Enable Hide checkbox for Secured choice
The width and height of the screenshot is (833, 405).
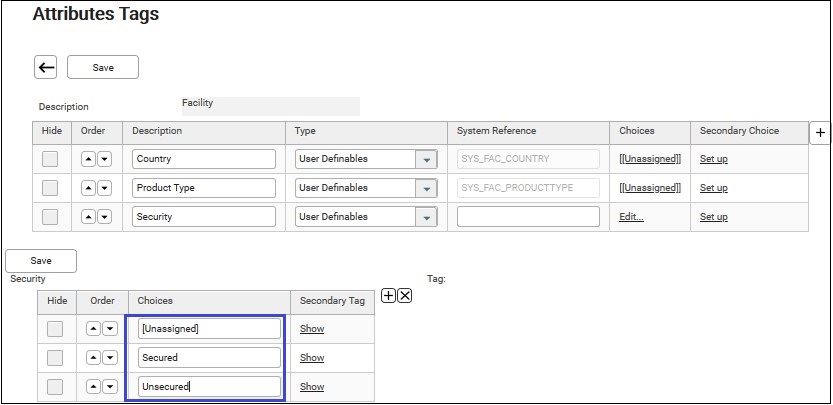pyautogui.click(x=56, y=358)
